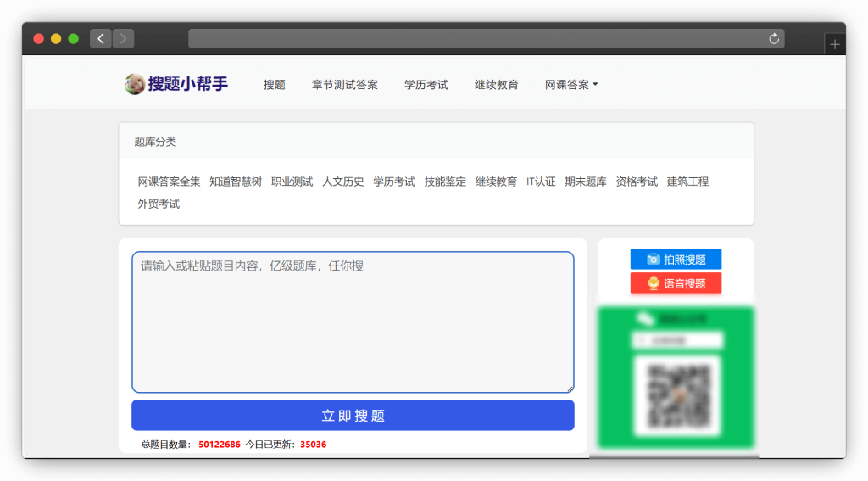
Task: Expand the 网课答案 dropdown menu
Action: [x=571, y=85]
